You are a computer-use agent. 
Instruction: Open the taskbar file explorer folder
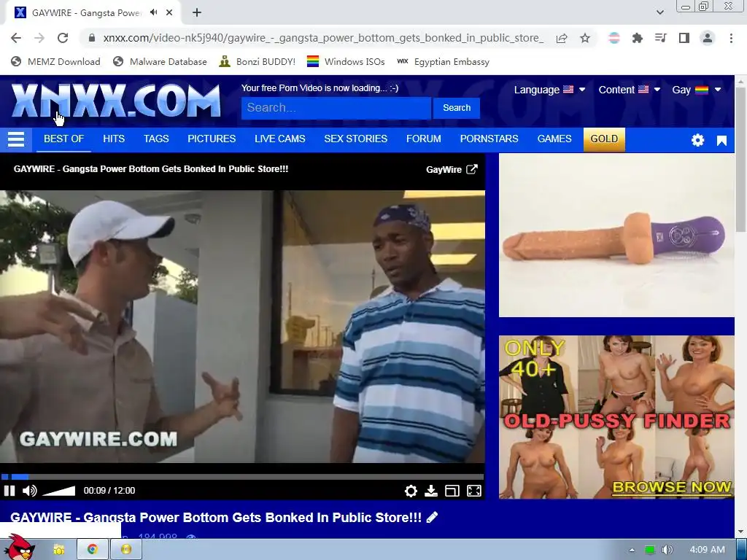point(59,550)
